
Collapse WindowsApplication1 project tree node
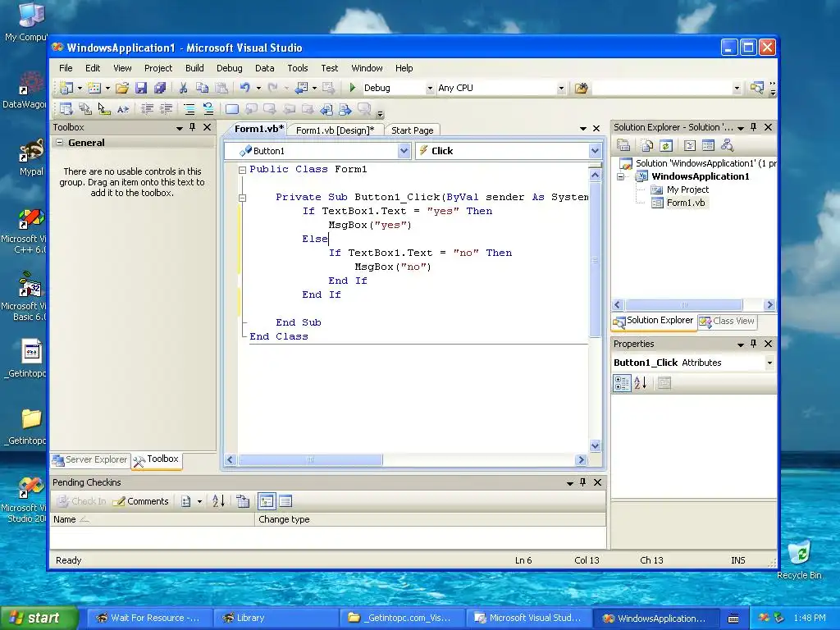tap(621, 177)
